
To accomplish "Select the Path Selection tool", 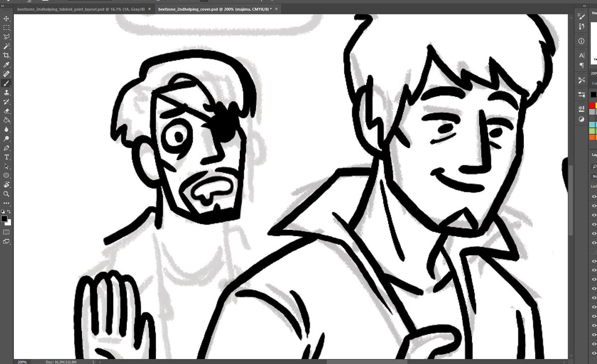I will click(6, 167).
